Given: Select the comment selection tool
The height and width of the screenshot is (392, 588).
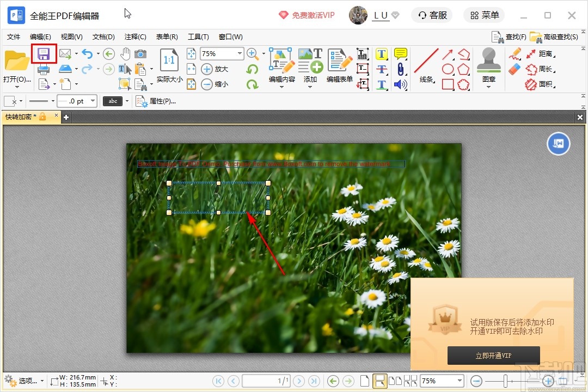Looking at the screenshot, I should (x=125, y=84).
